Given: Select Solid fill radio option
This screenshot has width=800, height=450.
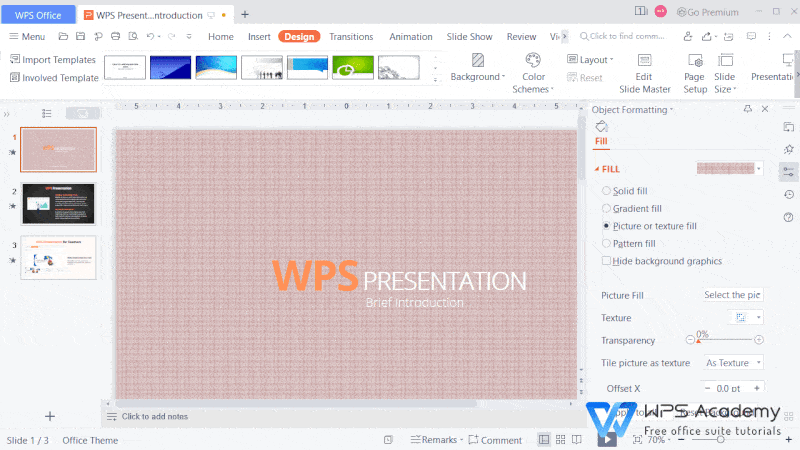Looking at the screenshot, I should 606,191.
